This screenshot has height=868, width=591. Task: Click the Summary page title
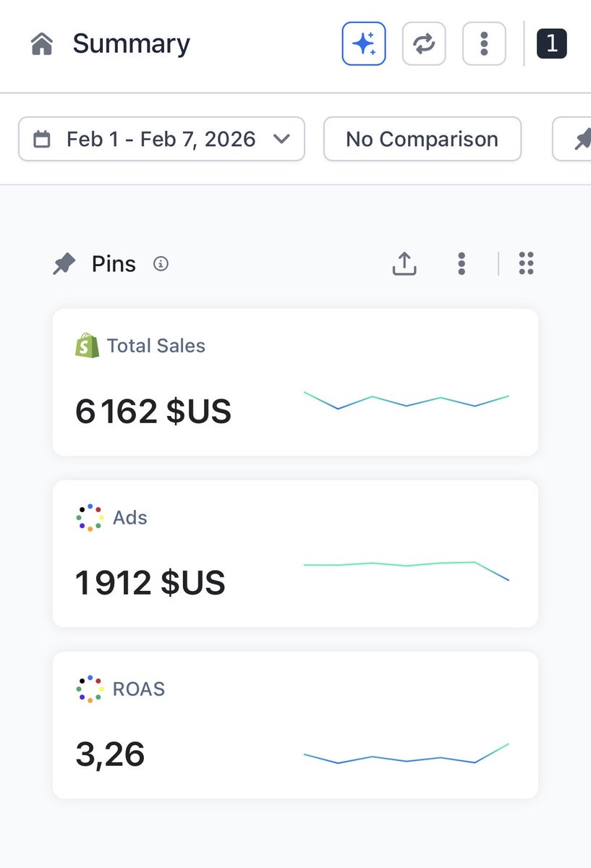coord(131,44)
